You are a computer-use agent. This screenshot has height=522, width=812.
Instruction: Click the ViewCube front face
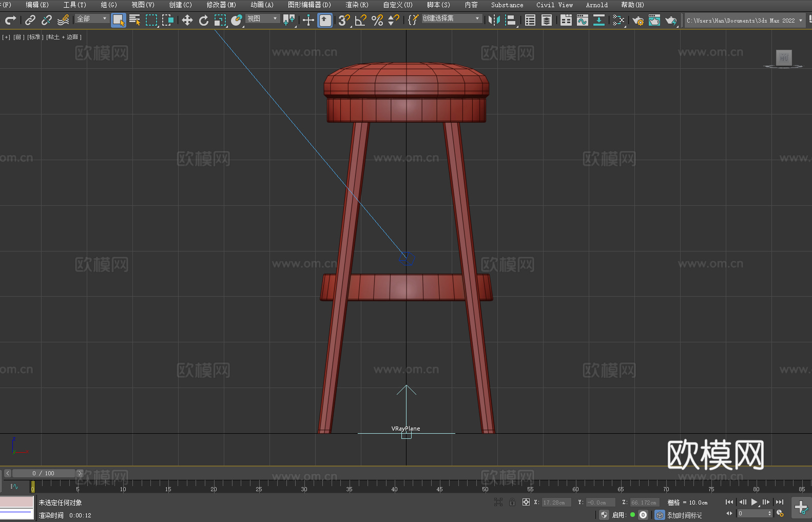(x=784, y=57)
